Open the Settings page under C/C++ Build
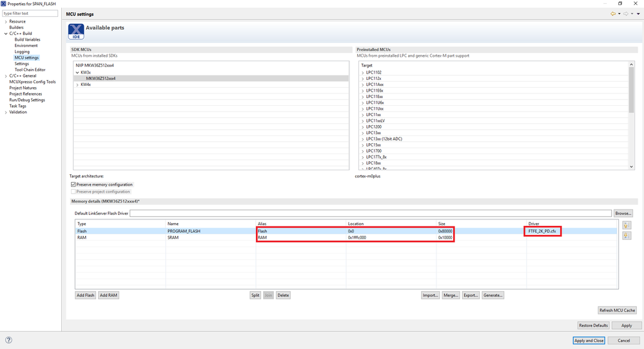 [22, 64]
